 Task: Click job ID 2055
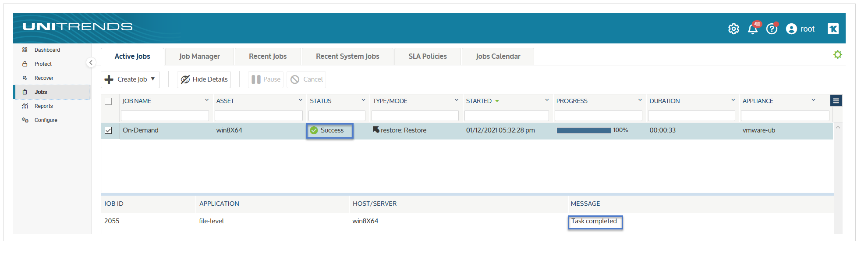click(x=112, y=221)
